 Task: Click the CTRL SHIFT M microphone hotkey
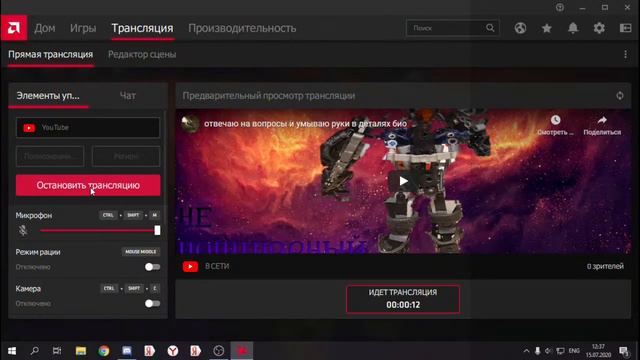point(130,215)
